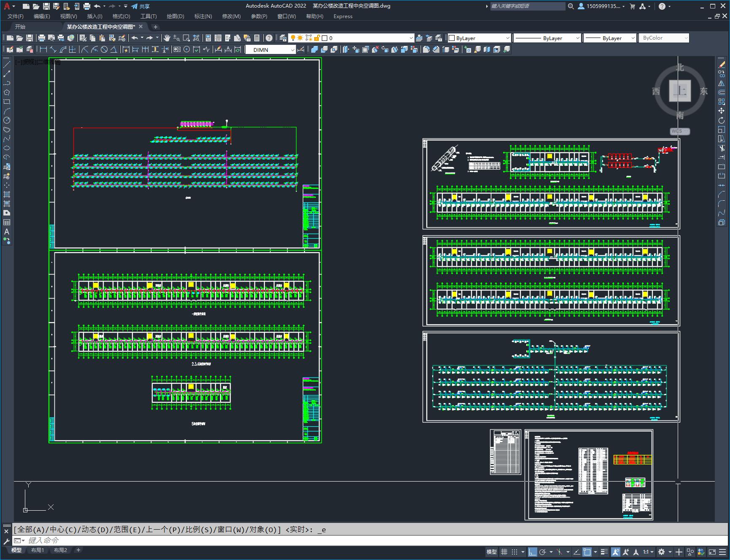This screenshot has width=730, height=560.
Task: Open the 标注(N) menu
Action: [x=203, y=16]
